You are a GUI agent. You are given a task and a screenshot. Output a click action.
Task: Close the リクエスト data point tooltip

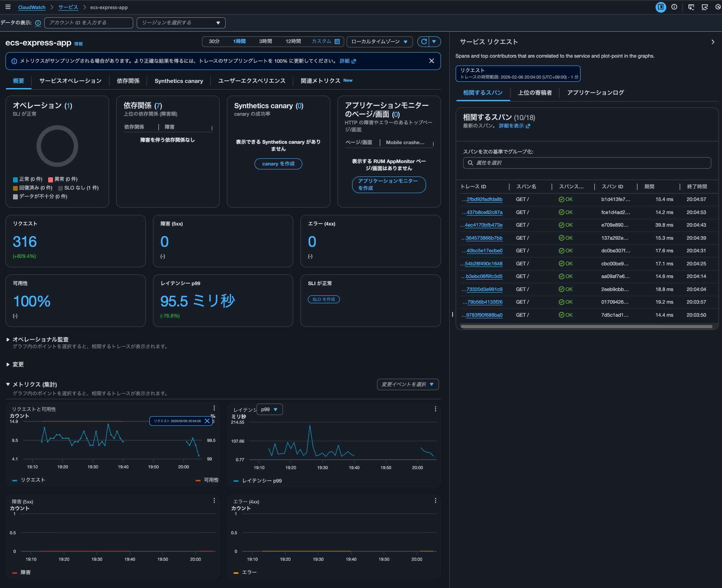(x=207, y=421)
